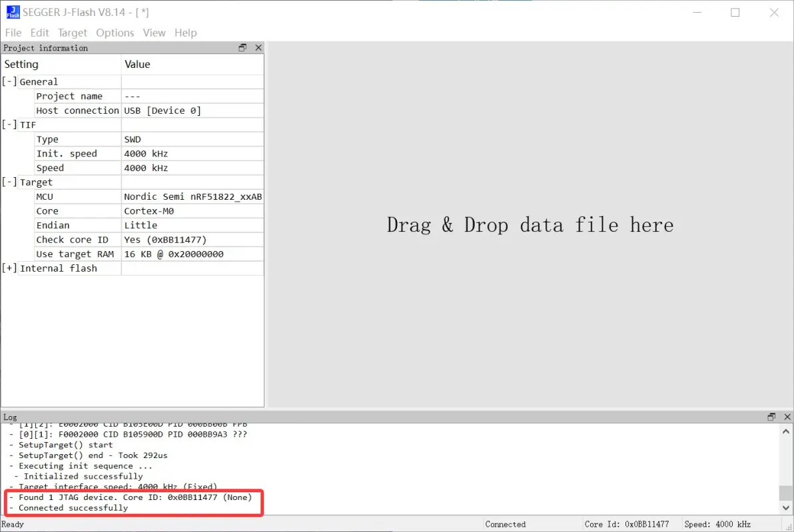
Task: Open the Target menu
Action: point(73,33)
